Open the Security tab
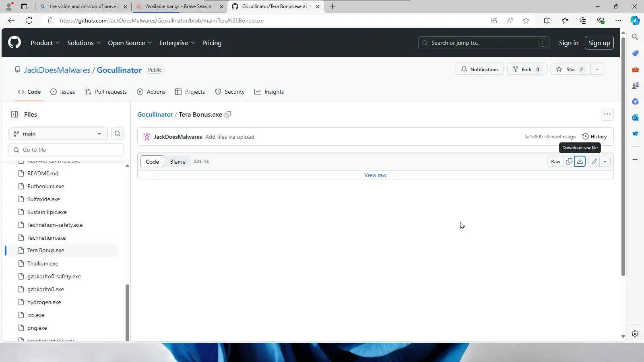The image size is (644, 362). click(230, 92)
